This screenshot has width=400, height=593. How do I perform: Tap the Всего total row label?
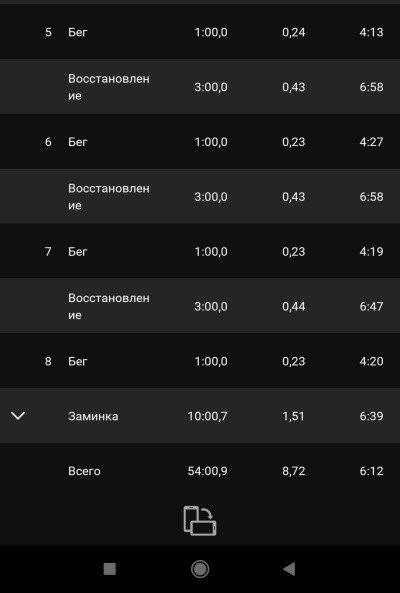84,471
